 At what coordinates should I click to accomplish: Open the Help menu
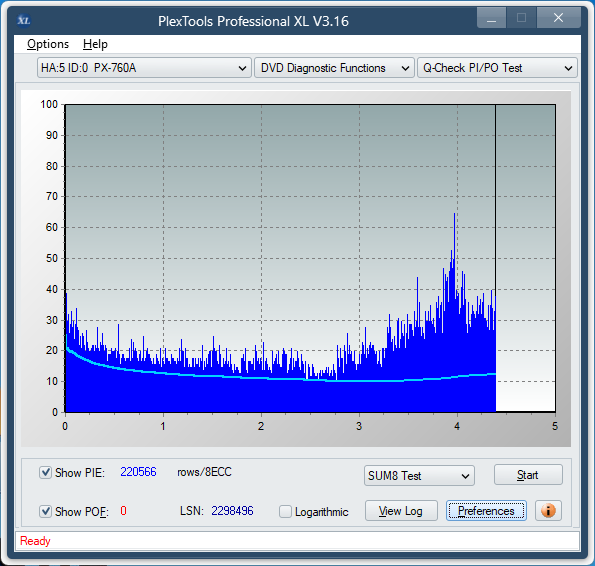95,44
